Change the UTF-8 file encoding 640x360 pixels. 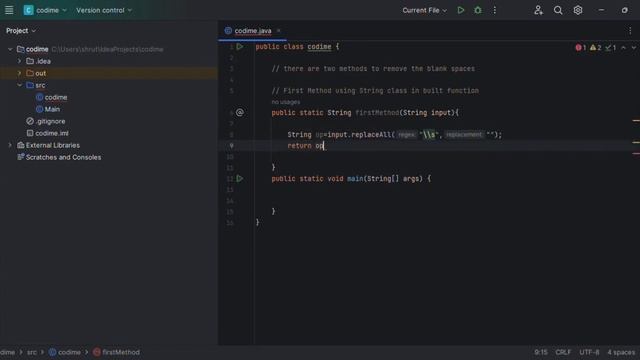pos(589,352)
